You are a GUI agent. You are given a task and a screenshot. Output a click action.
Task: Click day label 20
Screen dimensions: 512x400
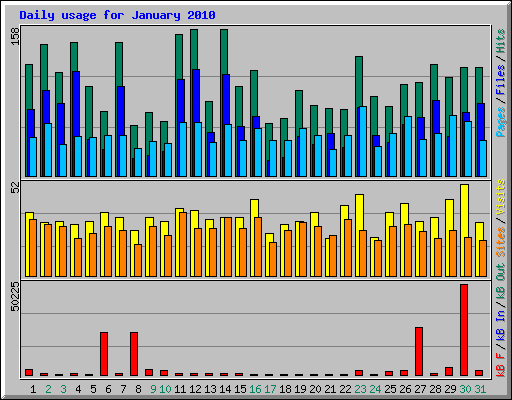tap(315, 389)
